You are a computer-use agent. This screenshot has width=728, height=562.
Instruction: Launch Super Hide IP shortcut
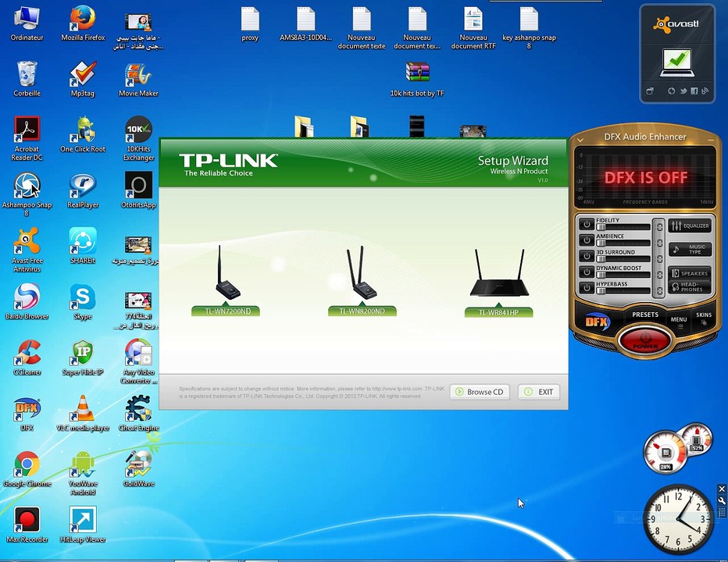tap(83, 357)
